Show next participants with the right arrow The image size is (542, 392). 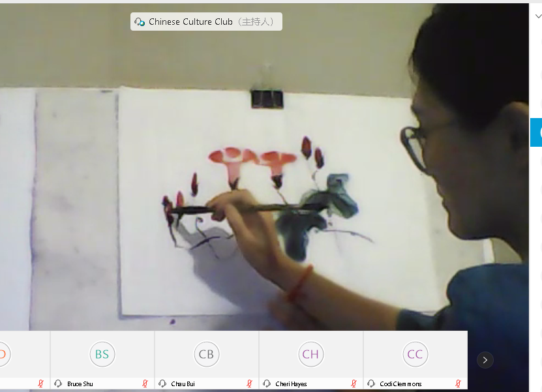click(485, 359)
